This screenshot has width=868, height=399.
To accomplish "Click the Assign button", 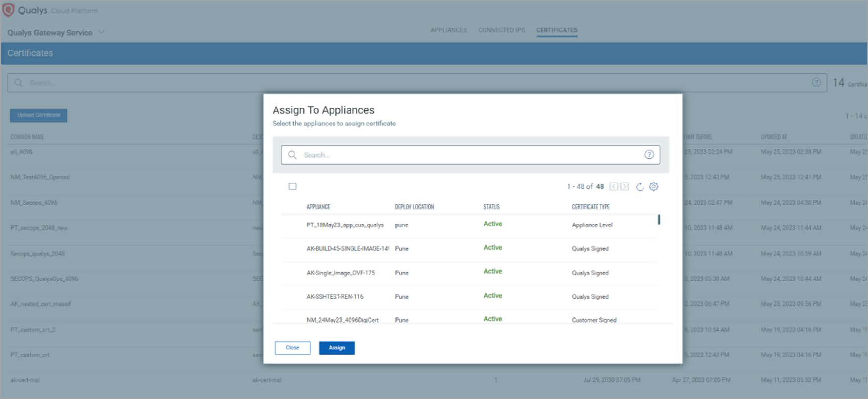I will point(337,348).
